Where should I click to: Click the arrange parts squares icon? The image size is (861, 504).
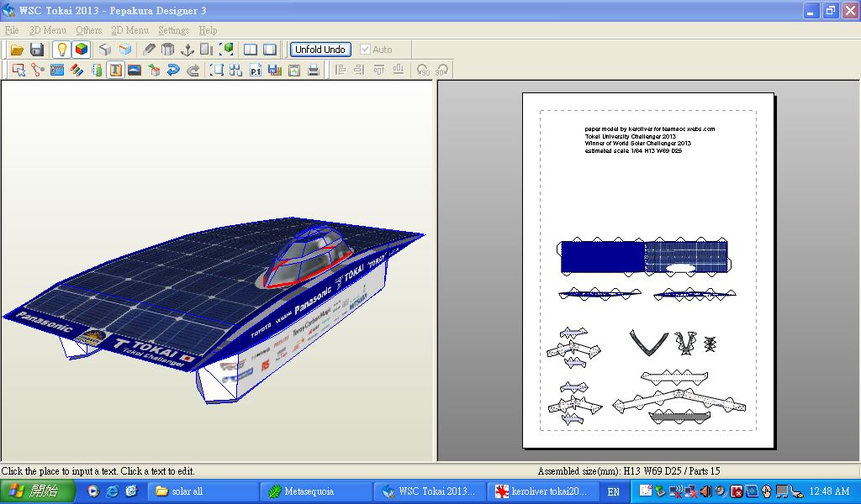236,71
